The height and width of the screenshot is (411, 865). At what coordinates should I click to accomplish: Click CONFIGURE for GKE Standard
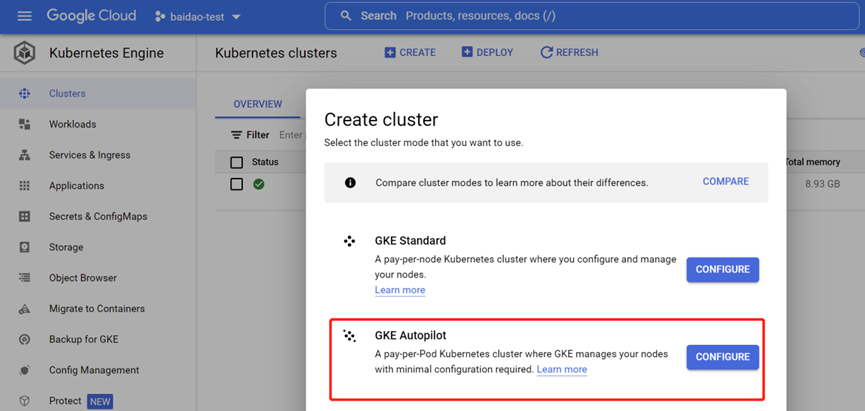[723, 270]
